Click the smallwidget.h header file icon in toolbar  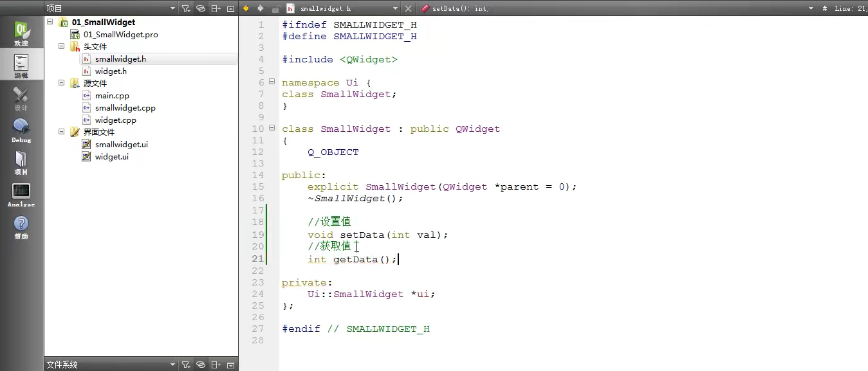pyautogui.click(x=291, y=8)
